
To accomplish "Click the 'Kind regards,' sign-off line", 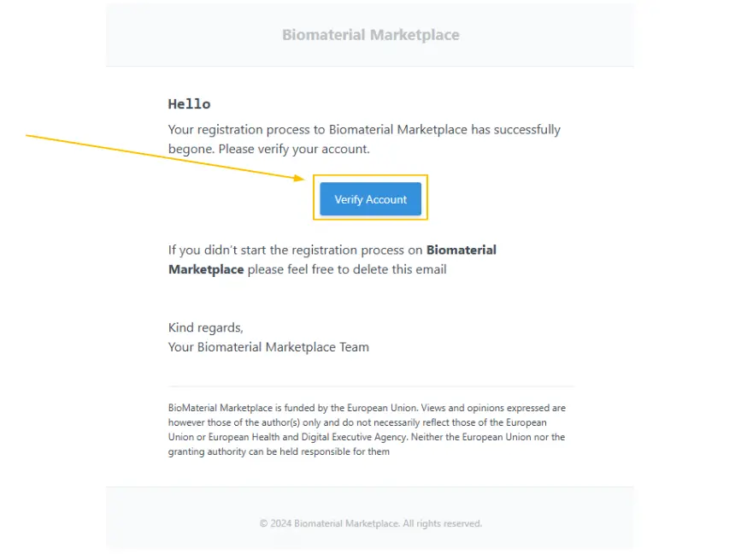I will click(x=205, y=327).
